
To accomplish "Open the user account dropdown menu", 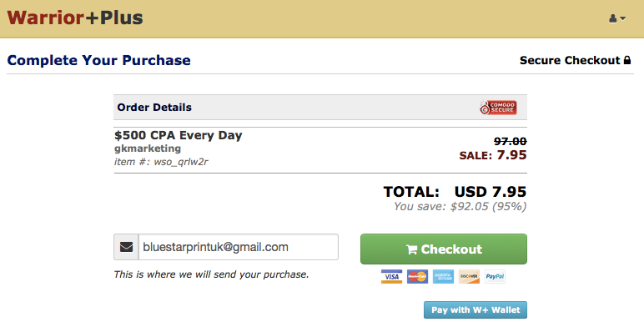I will click(617, 18).
